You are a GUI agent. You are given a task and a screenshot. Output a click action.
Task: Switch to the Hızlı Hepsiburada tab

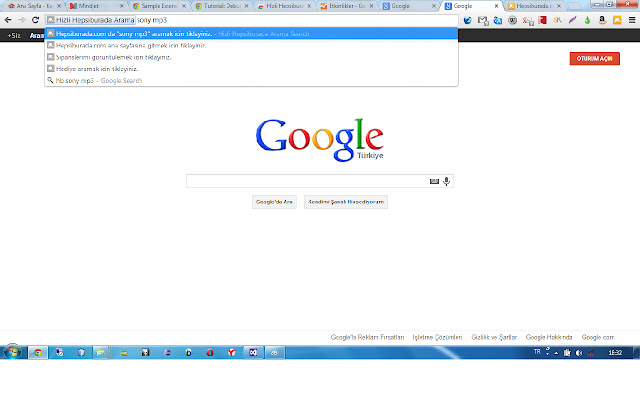284,6
